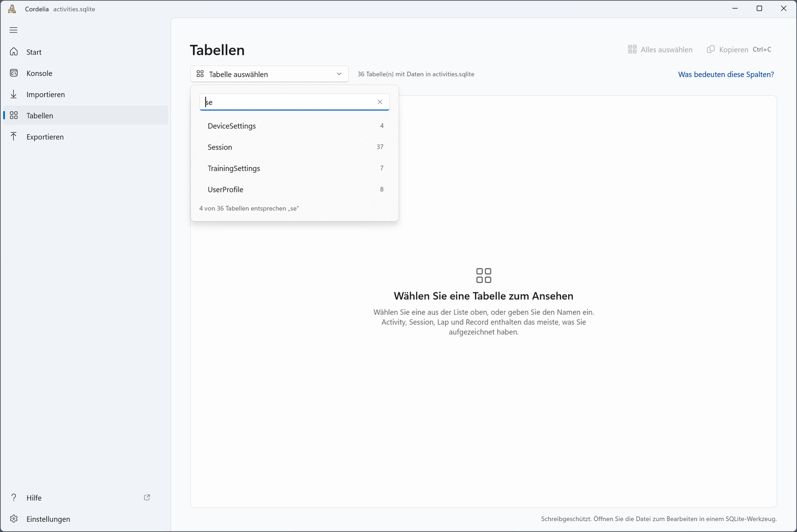Click the "Wählen Sie eine Tabelle zum Ansehen" heading
This screenshot has height=532, width=797.
point(483,296)
